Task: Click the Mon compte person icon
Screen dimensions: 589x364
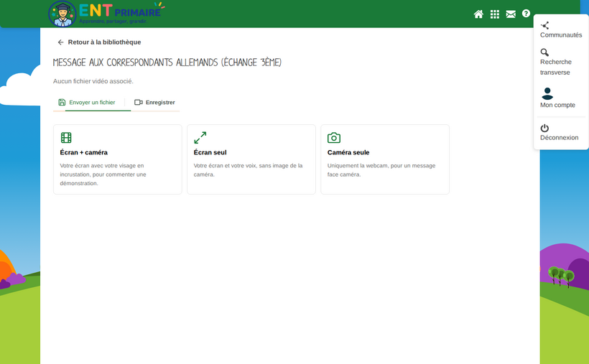Action: coord(547,93)
